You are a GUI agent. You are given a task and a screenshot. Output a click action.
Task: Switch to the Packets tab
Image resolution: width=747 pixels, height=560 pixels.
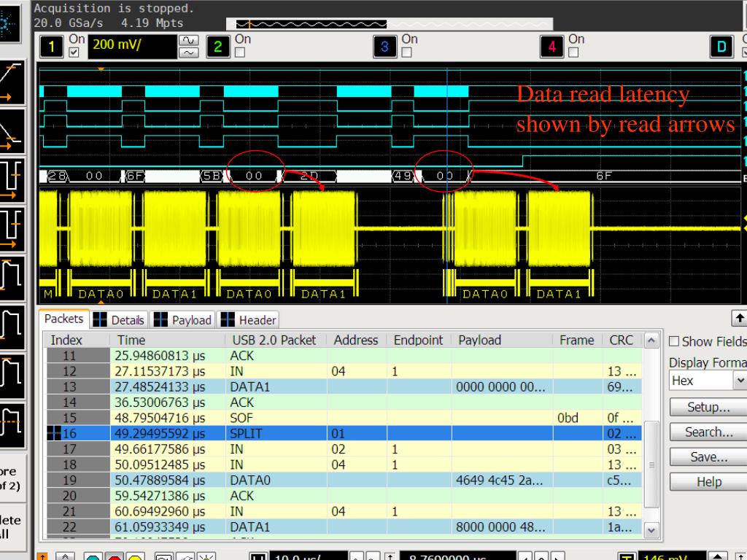click(63, 319)
